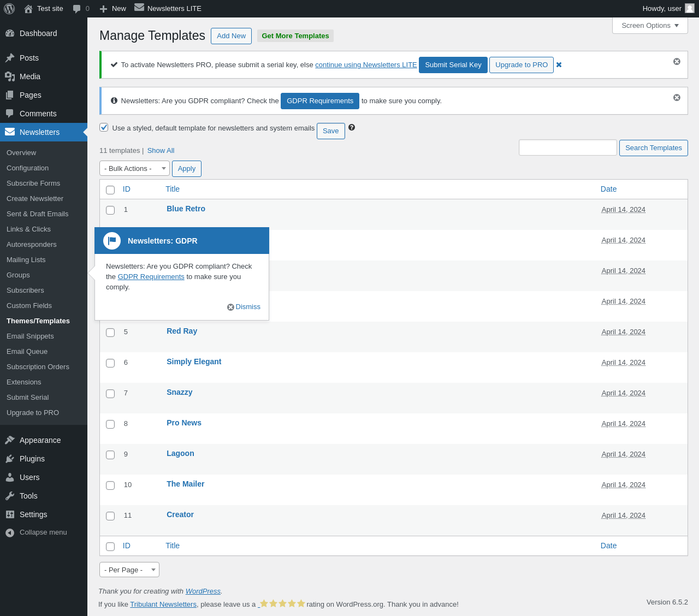The image size is (699, 616).
Task: Click the five-star rating icons in footer
Action: [x=282, y=603]
